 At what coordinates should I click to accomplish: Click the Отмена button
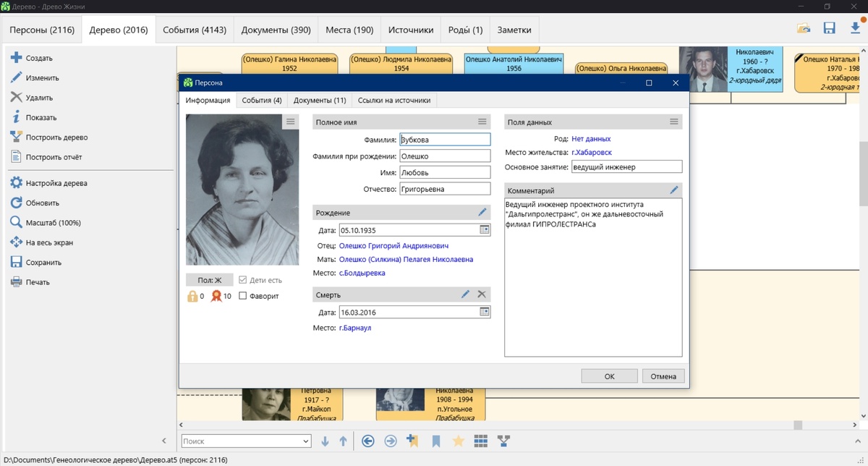point(663,376)
